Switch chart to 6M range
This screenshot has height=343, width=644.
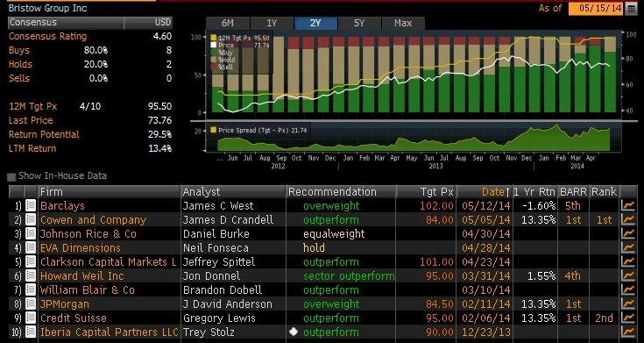coord(228,23)
